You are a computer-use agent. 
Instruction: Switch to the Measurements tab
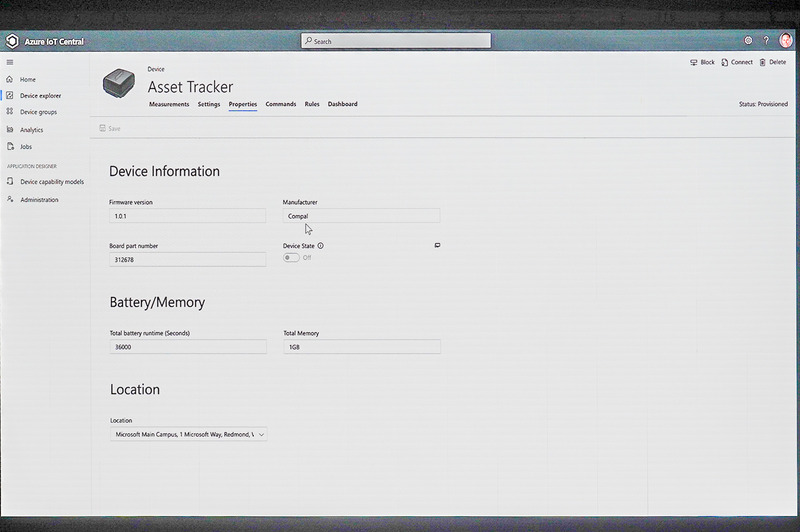[169, 104]
